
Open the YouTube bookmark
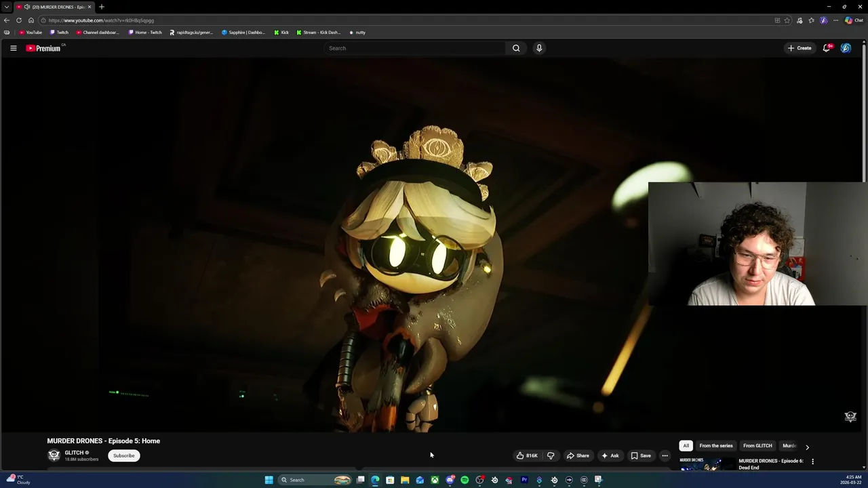tap(31, 33)
